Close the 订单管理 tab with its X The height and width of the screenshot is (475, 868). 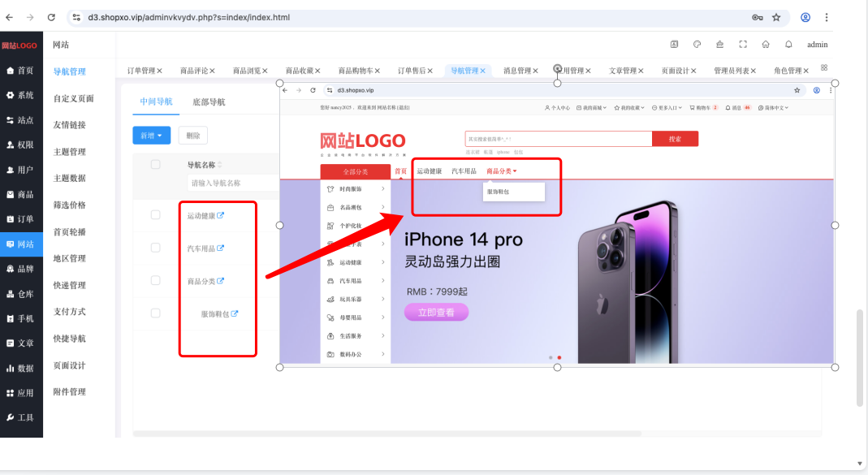click(x=159, y=71)
